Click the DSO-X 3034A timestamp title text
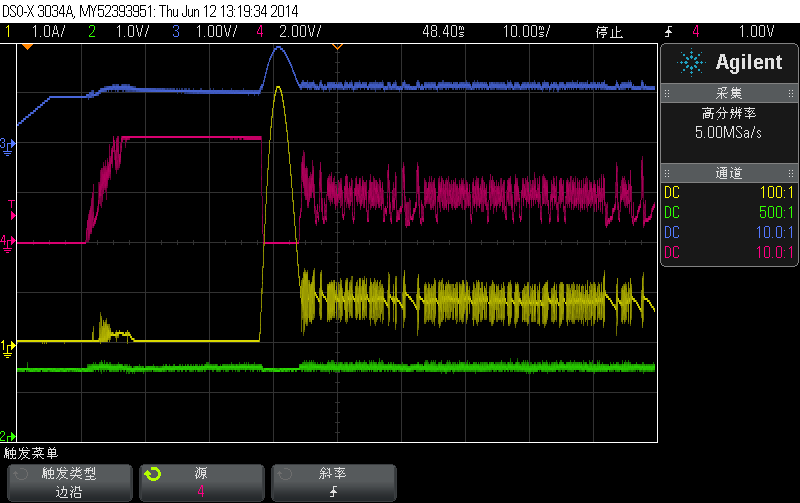 (151, 11)
